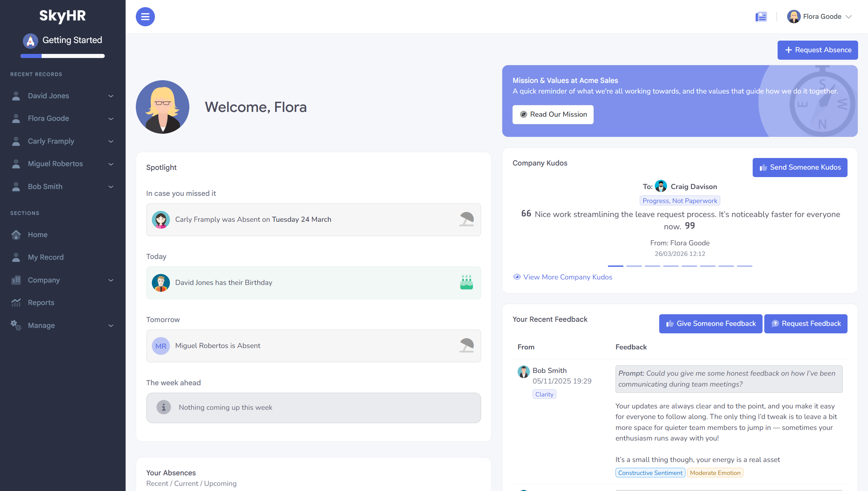Select the last kudos carousel indicator

click(x=744, y=266)
